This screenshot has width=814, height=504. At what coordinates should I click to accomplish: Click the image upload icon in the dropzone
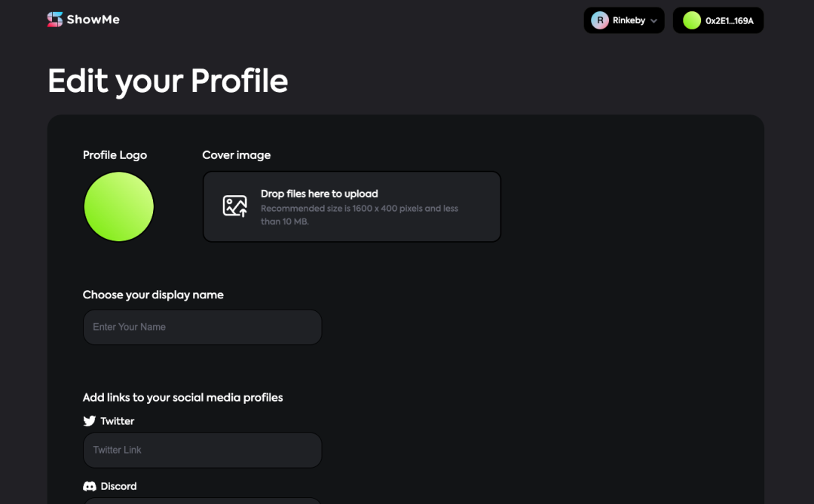pyautogui.click(x=235, y=206)
